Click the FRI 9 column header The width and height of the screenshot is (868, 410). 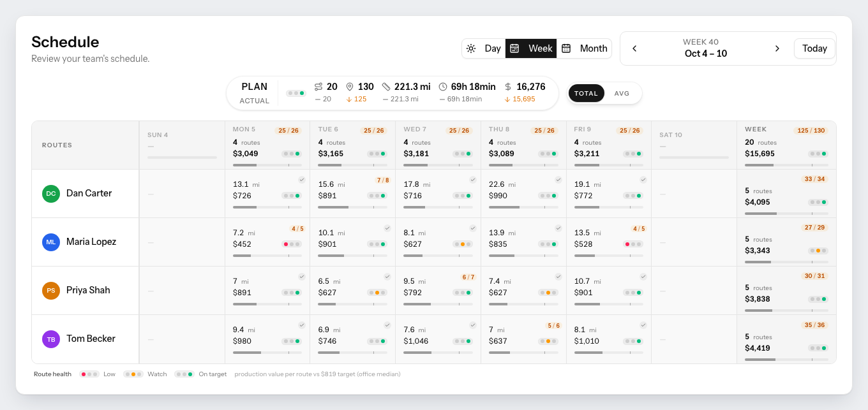[609, 145]
